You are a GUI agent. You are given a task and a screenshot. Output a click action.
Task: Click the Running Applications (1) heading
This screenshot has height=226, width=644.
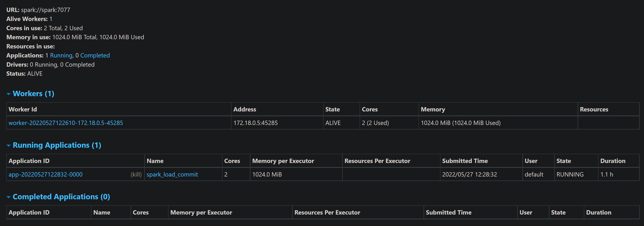point(57,145)
